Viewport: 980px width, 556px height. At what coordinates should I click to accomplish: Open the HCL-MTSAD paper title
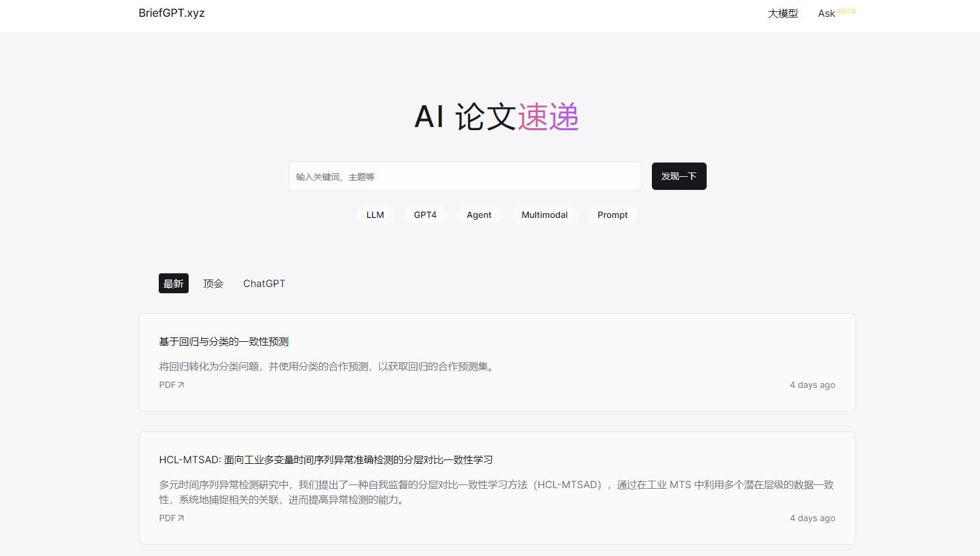click(326, 460)
